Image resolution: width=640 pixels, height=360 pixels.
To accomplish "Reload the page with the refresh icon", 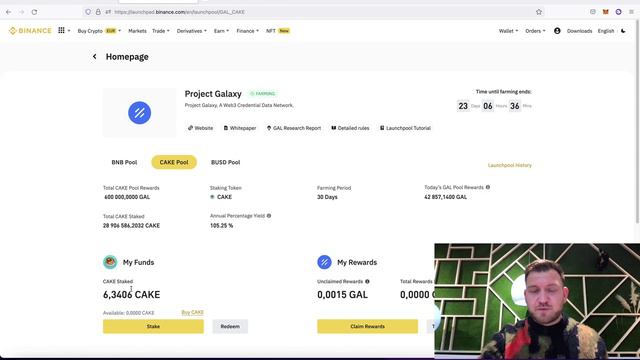I will (x=34, y=12).
